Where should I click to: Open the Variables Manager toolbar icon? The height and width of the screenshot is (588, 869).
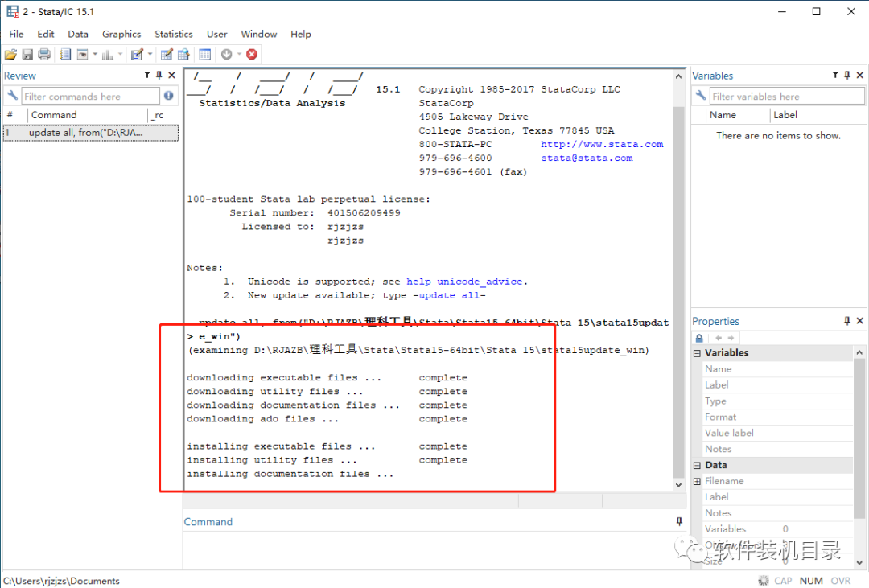[x=205, y=55]
